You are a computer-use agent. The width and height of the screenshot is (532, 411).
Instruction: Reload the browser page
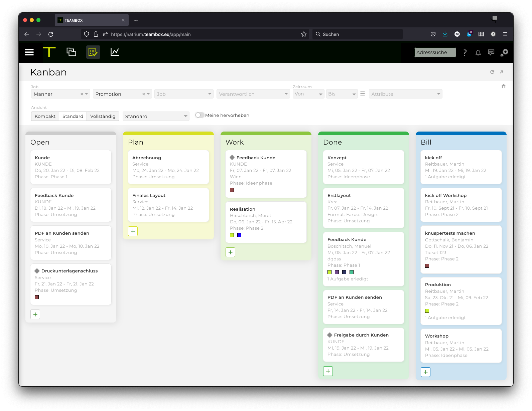[x=51, y=34]
